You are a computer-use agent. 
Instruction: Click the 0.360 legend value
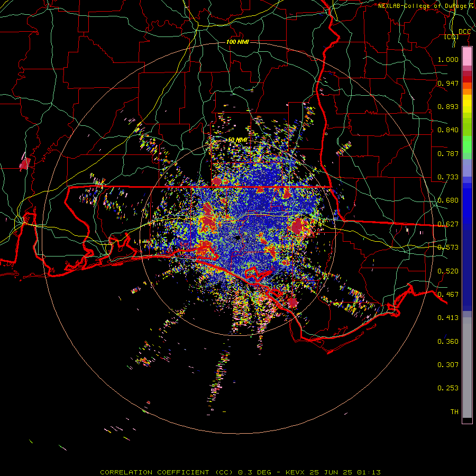pos(448,342)
